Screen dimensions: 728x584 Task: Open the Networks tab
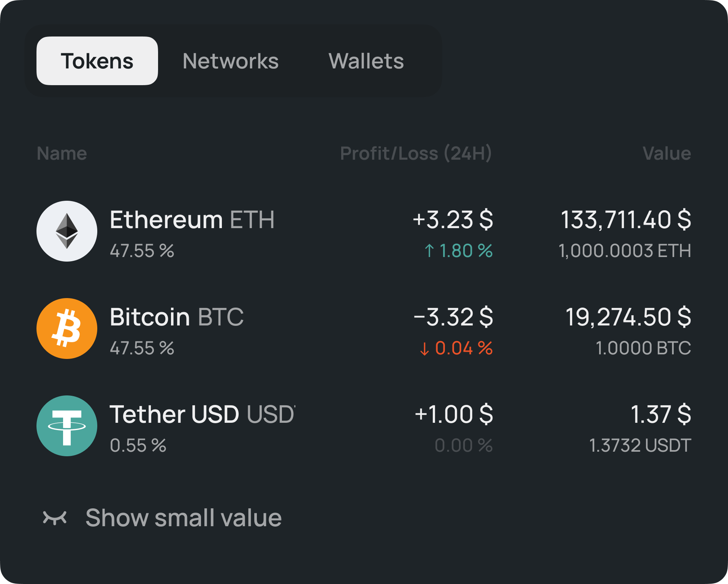coord(230,61)
